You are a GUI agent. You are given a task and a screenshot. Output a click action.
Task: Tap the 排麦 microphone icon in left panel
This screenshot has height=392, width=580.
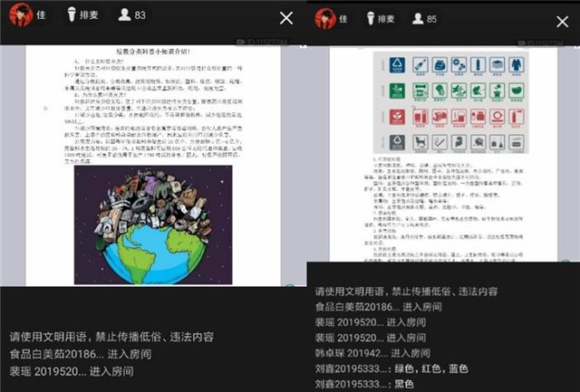72,14
